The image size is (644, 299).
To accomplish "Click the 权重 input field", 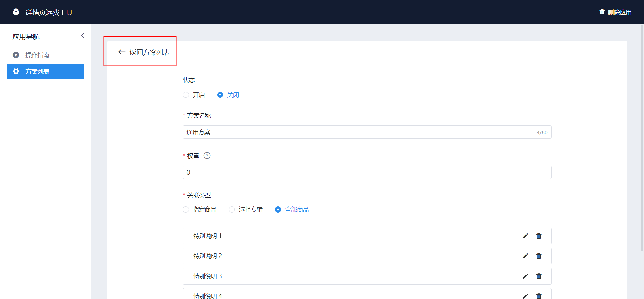I will 367,172.
